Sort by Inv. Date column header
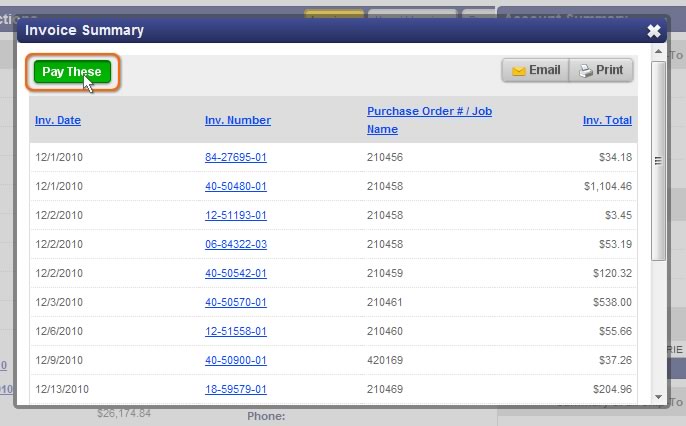This screenshot has height=426, width=686. 58,120
